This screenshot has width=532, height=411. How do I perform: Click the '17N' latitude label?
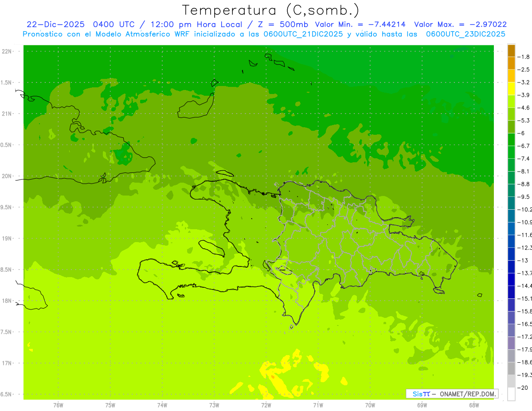(x=7, y=363)
